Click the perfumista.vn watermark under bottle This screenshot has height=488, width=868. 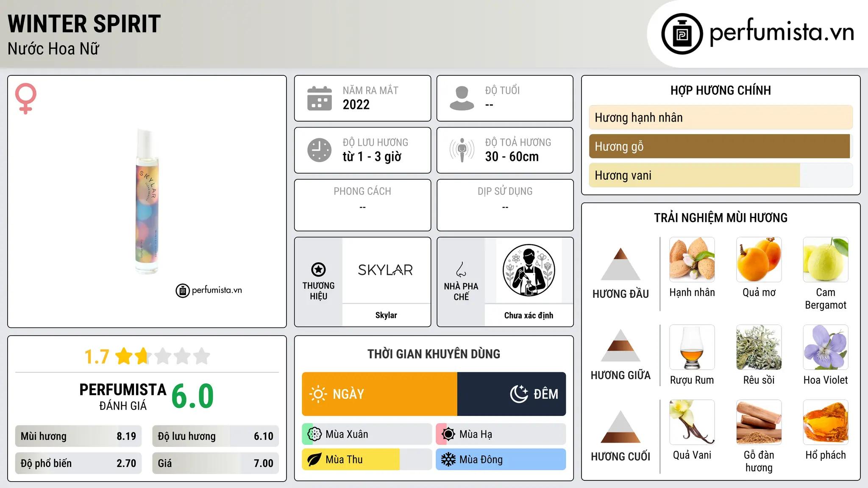tap(209, 291)
